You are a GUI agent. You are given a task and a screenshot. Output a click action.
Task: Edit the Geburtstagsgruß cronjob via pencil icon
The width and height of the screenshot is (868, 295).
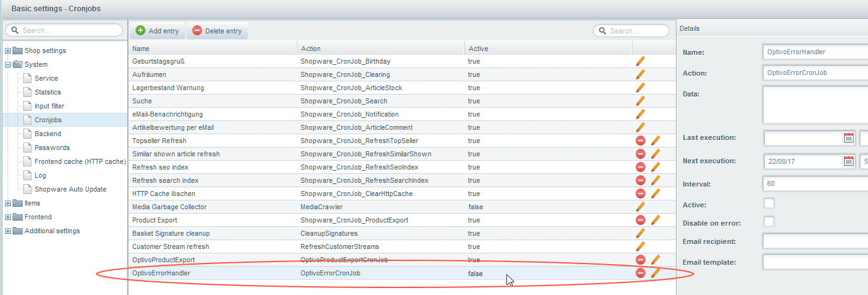pyautogui.click(x=641, y=61)
